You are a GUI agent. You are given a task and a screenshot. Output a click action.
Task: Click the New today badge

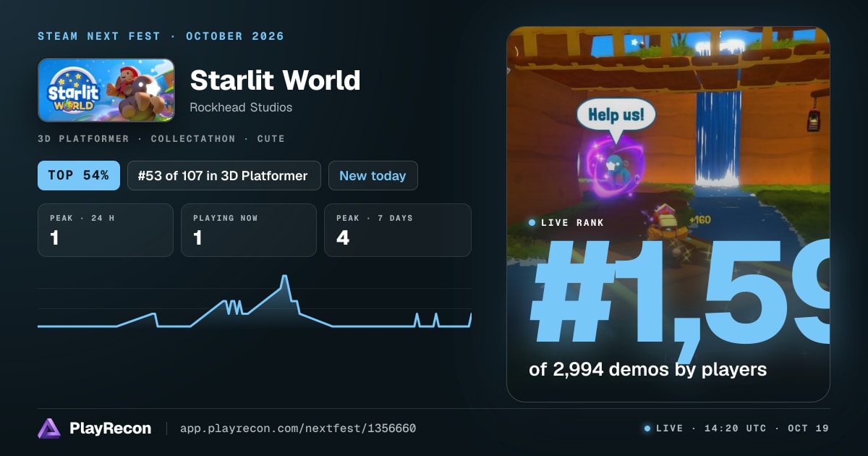tap(373, 175)
